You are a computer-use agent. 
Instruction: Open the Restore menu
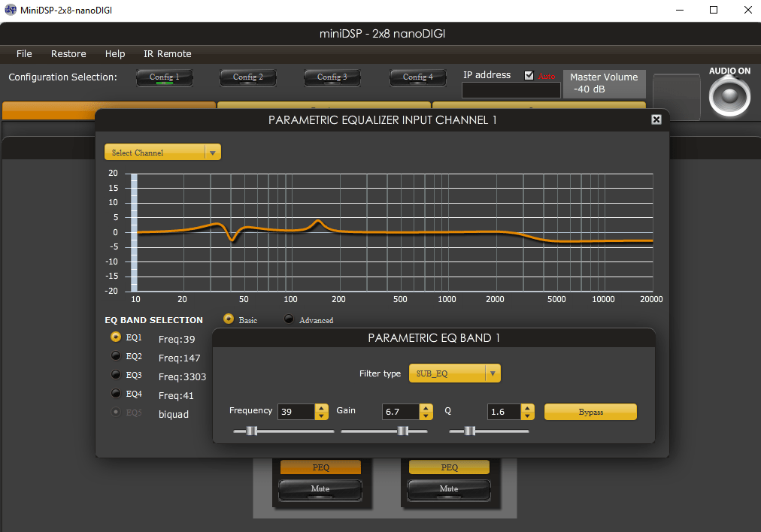point(68,54)
